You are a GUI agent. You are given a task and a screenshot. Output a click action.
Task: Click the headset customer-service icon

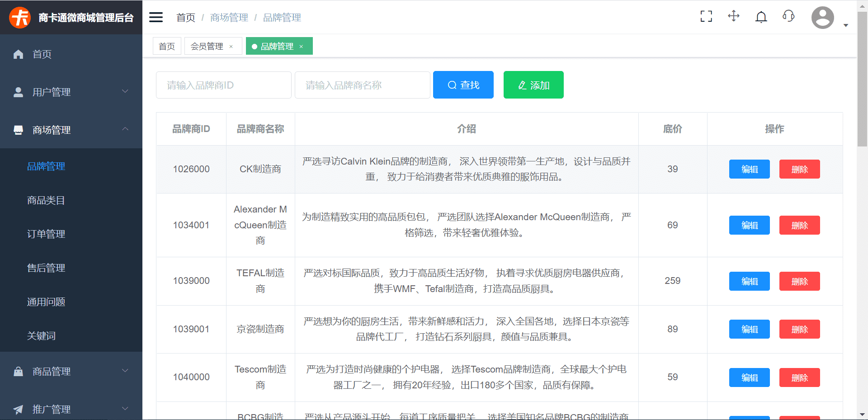[788, 16]
